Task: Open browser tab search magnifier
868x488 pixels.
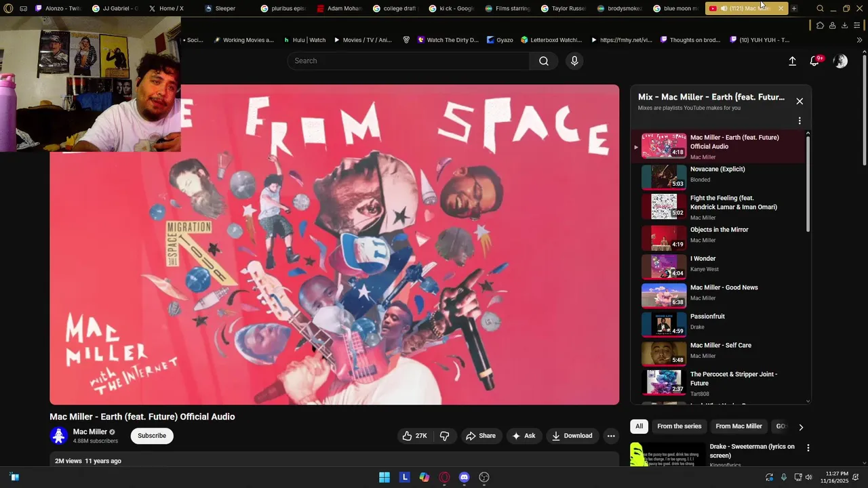Action: coord(820,8)
